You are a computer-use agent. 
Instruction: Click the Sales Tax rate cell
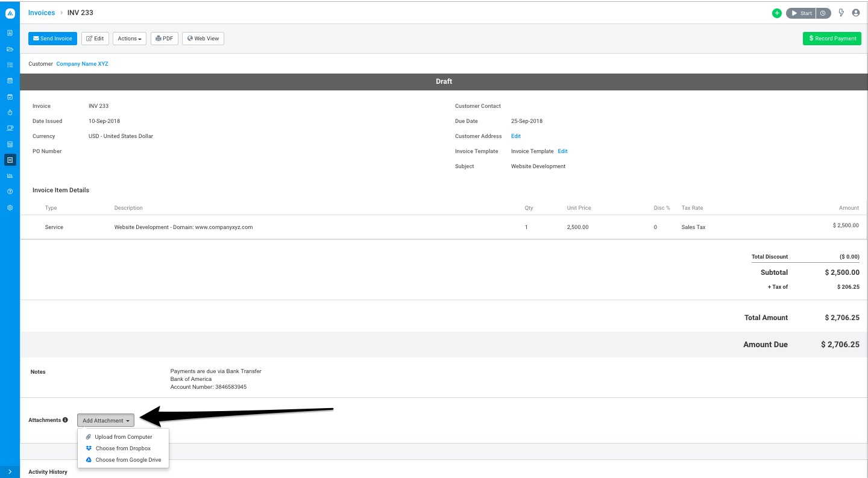(693, 227)
